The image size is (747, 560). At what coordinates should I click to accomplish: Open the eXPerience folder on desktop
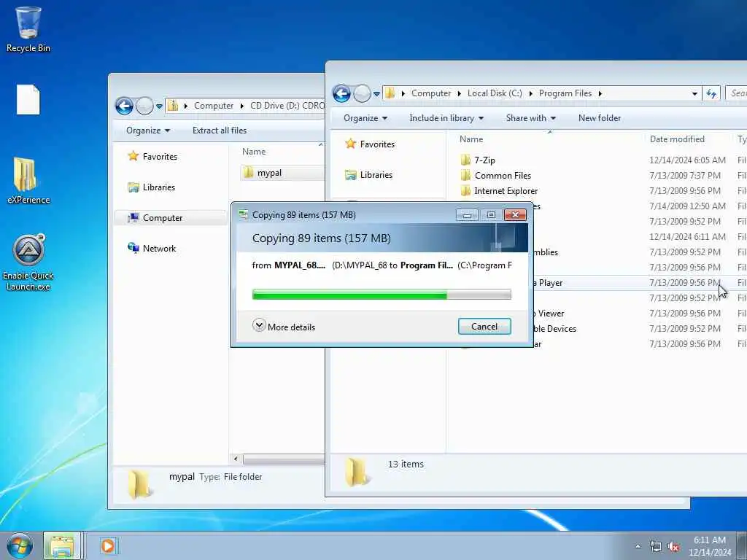(x=28, y=181)
